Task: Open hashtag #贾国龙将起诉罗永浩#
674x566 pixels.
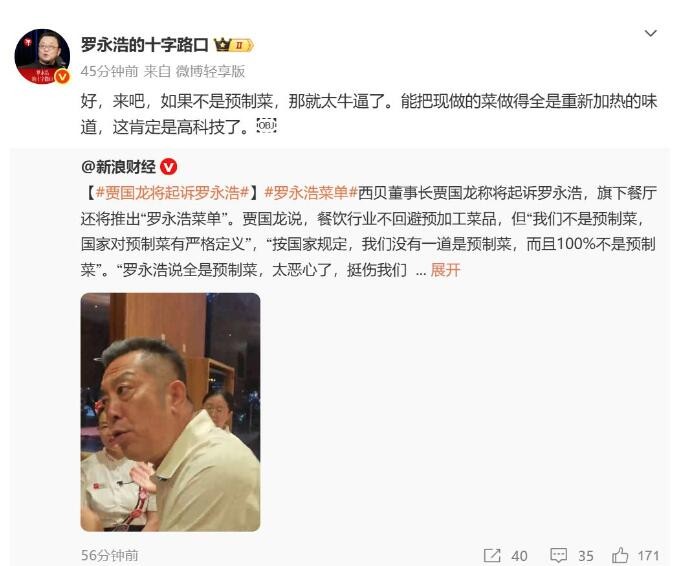Action: 172,193
